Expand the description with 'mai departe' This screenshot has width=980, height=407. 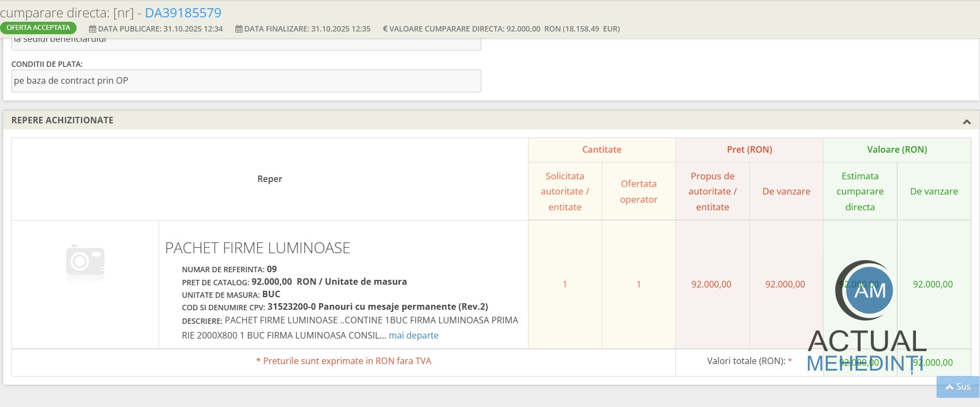(x=413, y=335)
